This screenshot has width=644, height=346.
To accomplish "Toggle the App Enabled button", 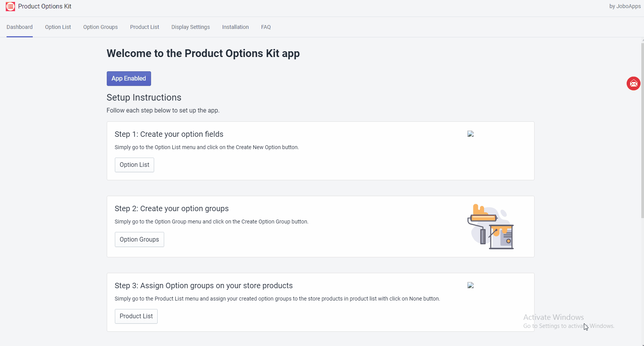I will click(129, 79).
